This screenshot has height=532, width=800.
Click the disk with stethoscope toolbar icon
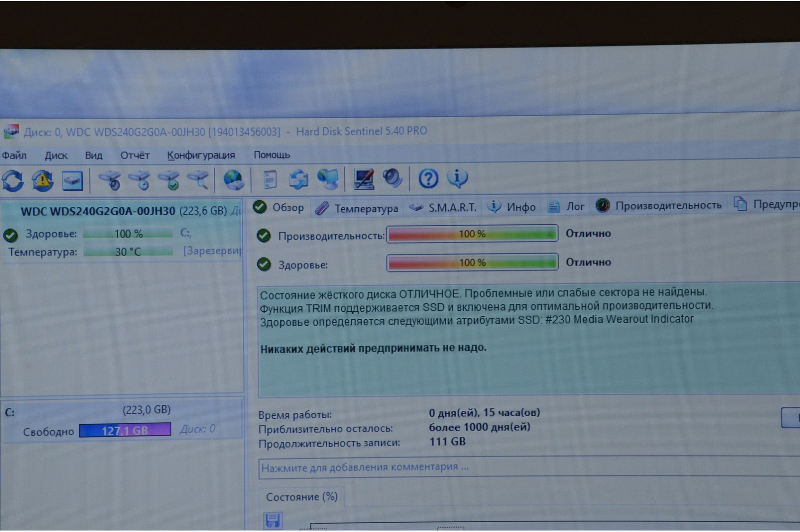110,180
